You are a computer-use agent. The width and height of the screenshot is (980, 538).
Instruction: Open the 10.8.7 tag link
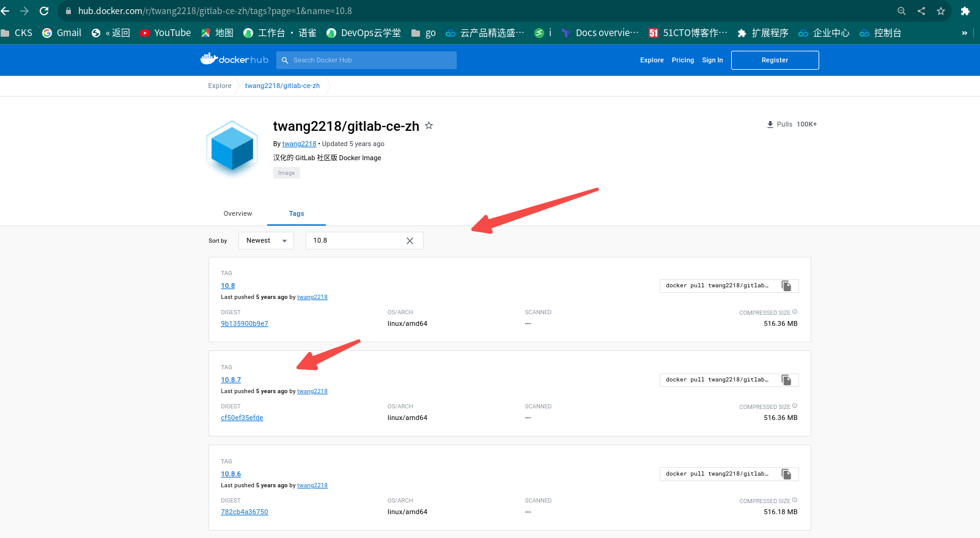pos(231,380)
